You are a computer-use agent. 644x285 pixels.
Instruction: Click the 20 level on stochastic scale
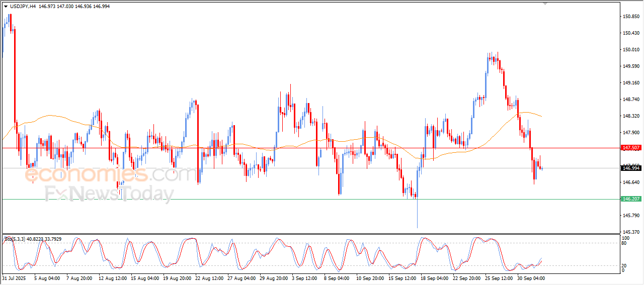coord(625,265)
